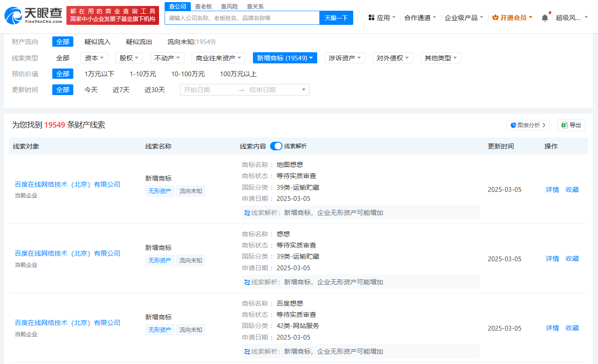The image size is (598, 364).
Task: Click the red government fund promo banner
Action: pos(113,15)
